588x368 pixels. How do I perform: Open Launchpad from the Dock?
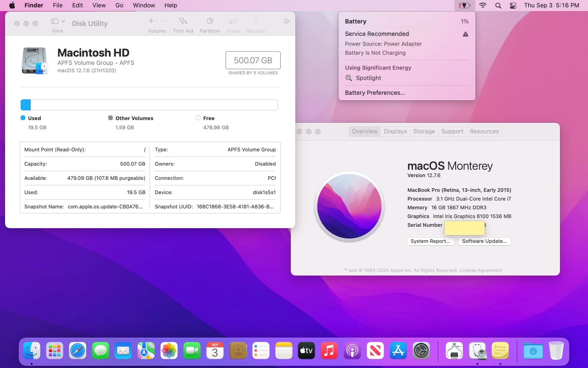pos(55,351)
